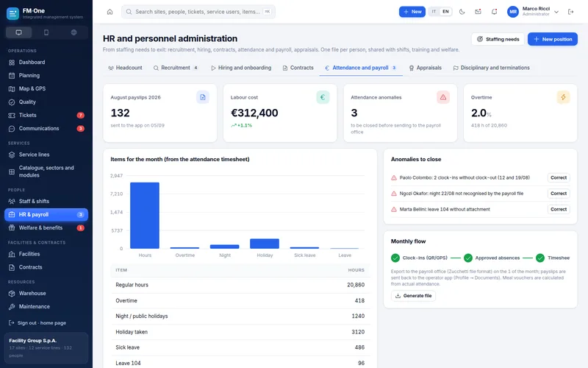Click the Holiday bar in chart

(x=265, y=244)
